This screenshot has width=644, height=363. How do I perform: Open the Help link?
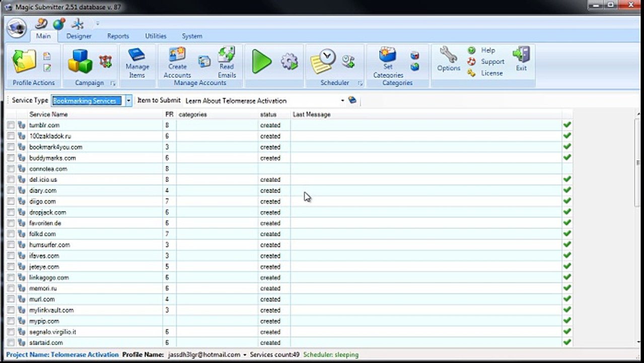point(482,50)
